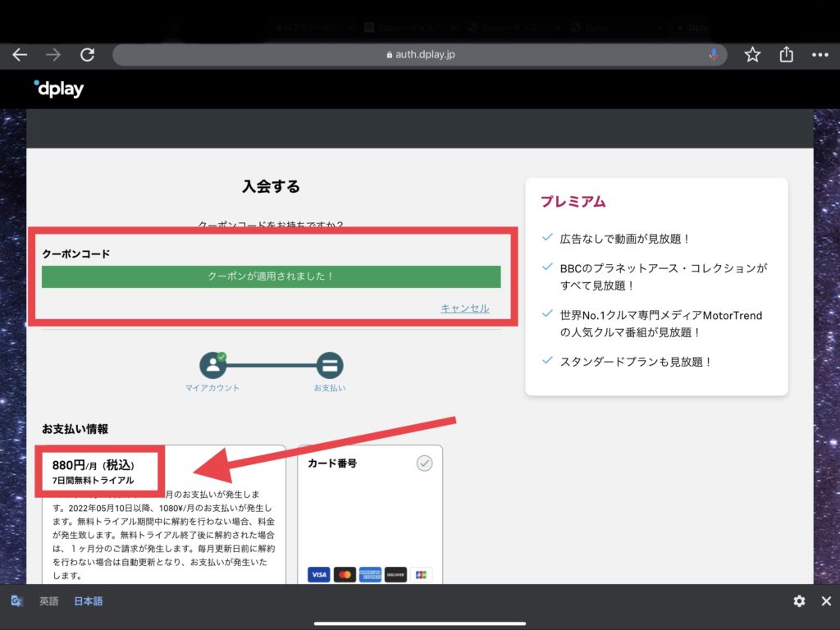This screenshot has width=840, height=630.
Task: Click the VISA card logo
Action: pyautogui.click(x=319, y=575)
